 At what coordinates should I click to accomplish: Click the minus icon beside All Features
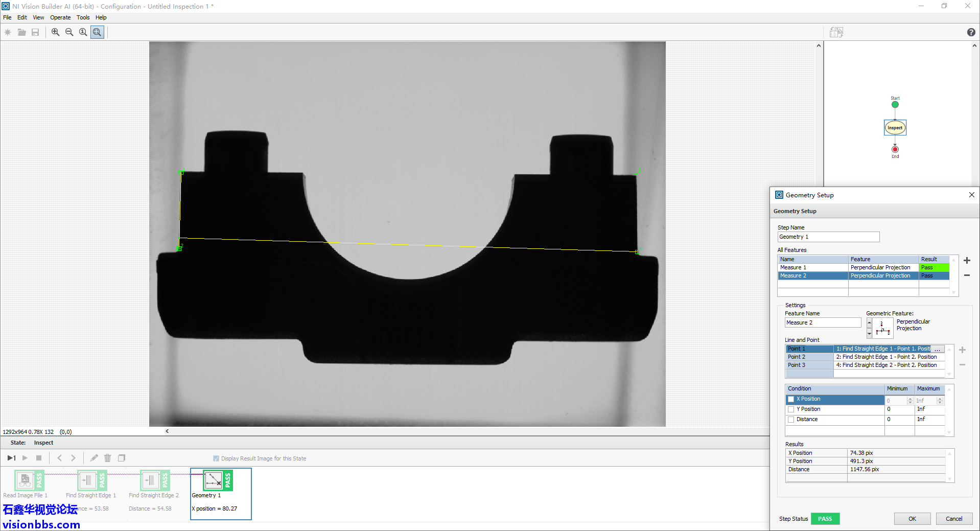(x=967, y=275)
